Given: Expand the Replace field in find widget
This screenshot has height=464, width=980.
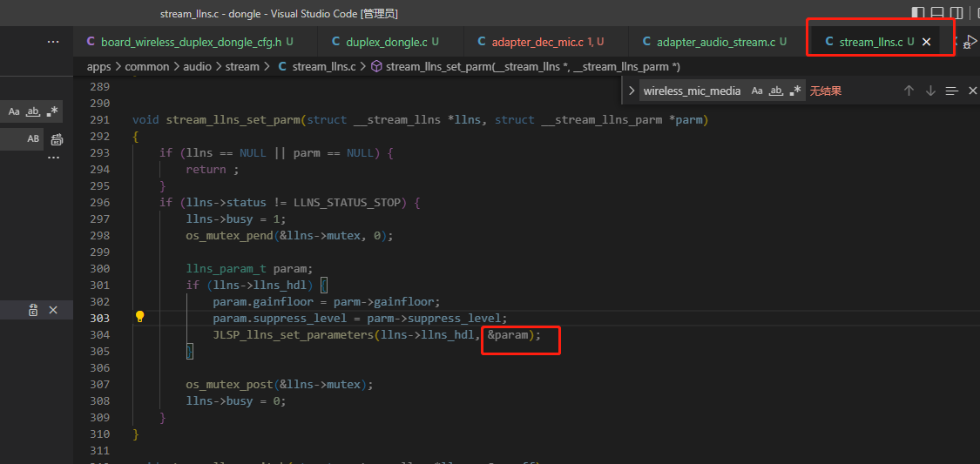Looking at the screenshot, I should 632,91.
